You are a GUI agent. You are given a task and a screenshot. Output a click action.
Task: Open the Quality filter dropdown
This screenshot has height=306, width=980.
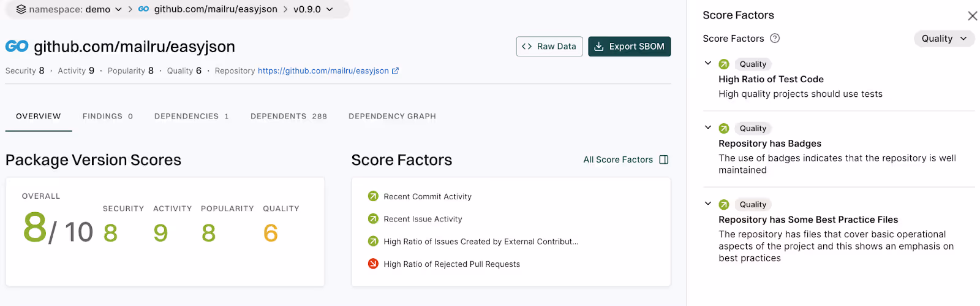(x=944, y=39)
